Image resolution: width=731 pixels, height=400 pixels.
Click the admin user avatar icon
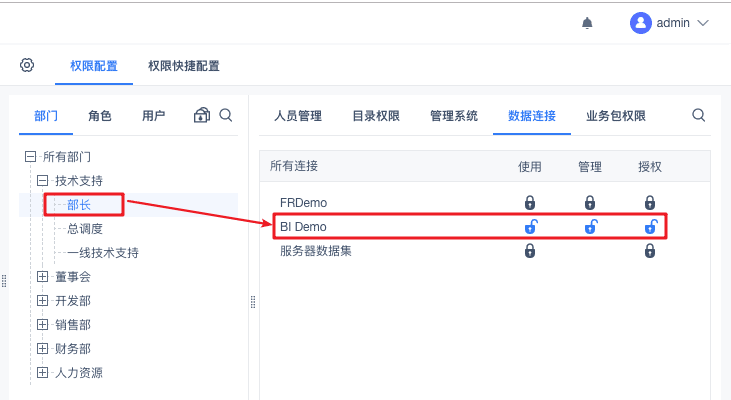pos(641,23)
